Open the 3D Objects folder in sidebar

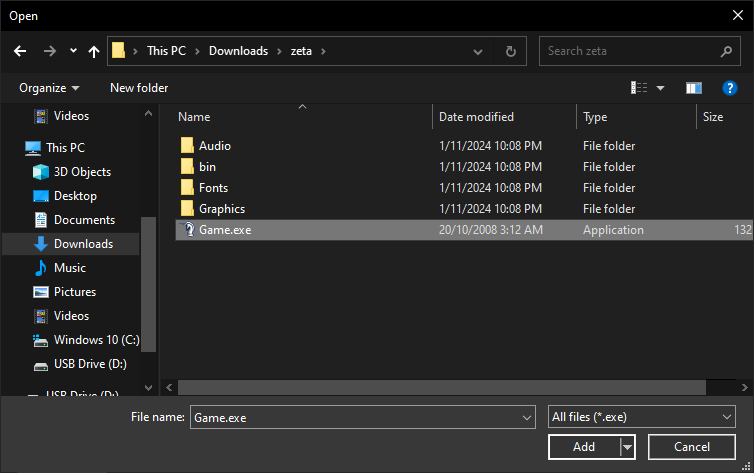pyautogui.click(x=82, y=172)
